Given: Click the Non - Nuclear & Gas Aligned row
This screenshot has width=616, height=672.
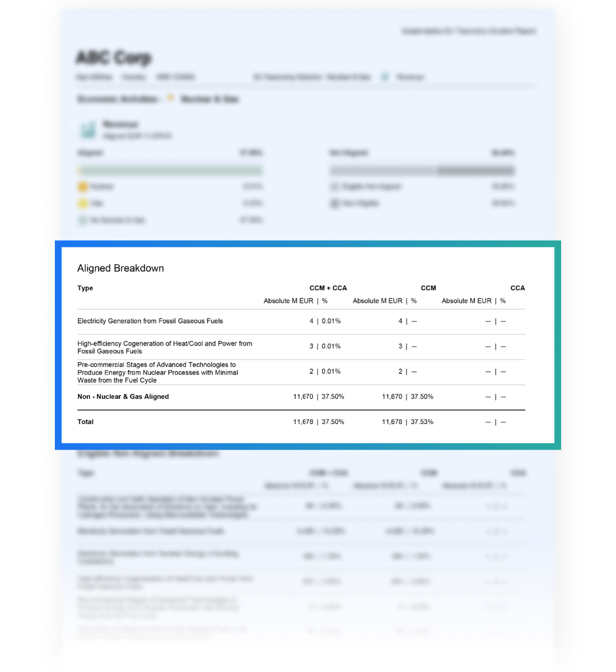Looking at the screenshot, I should click(123, 396).
